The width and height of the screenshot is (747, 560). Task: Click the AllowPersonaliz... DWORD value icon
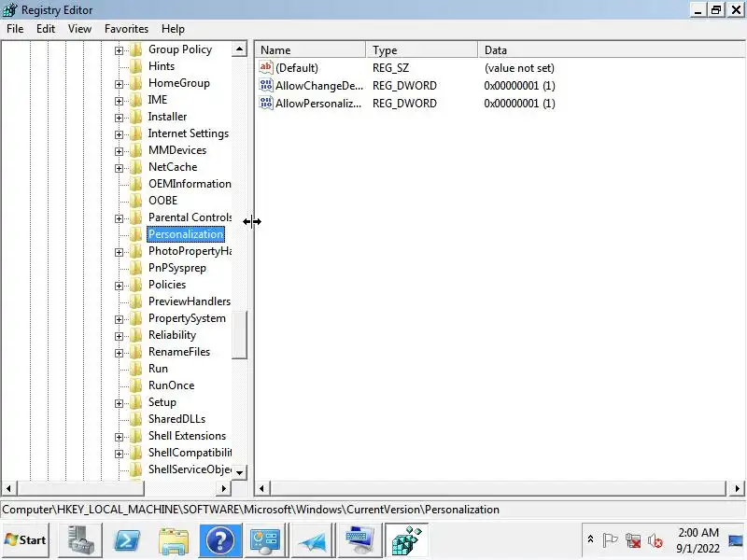[x=266, y=103]
